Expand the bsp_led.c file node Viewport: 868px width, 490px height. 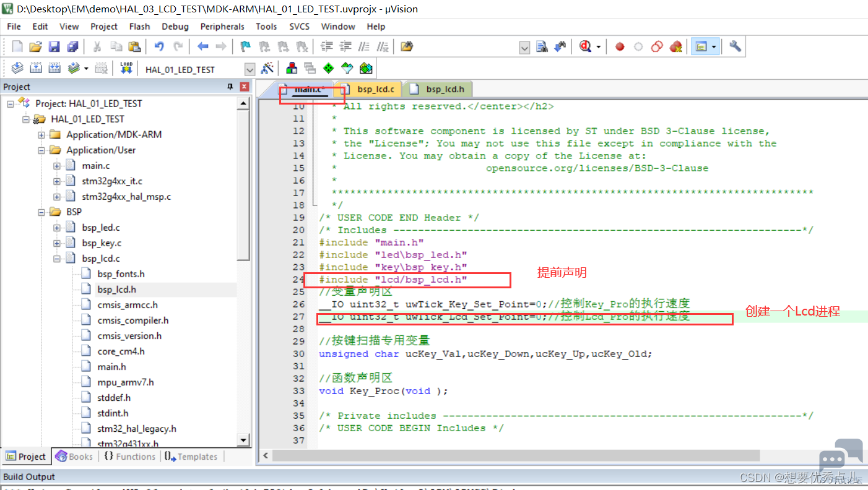[x=56, y=227]
